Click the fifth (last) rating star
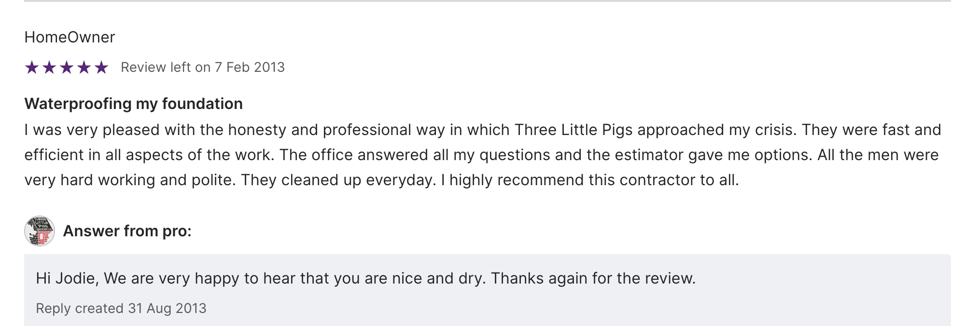Screen dimensions: 980x326 tap(101, 68)
